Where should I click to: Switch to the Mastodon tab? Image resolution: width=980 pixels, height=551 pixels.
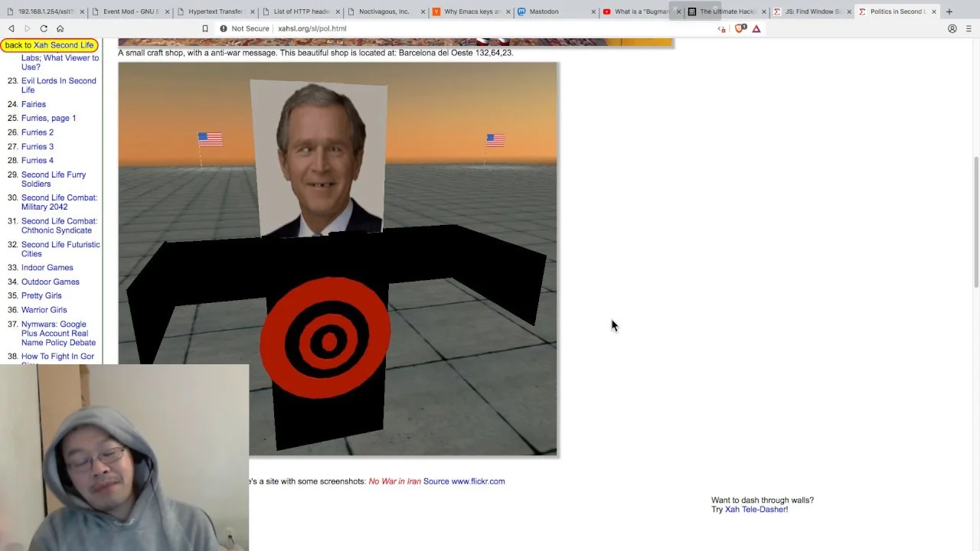point(553,11)
